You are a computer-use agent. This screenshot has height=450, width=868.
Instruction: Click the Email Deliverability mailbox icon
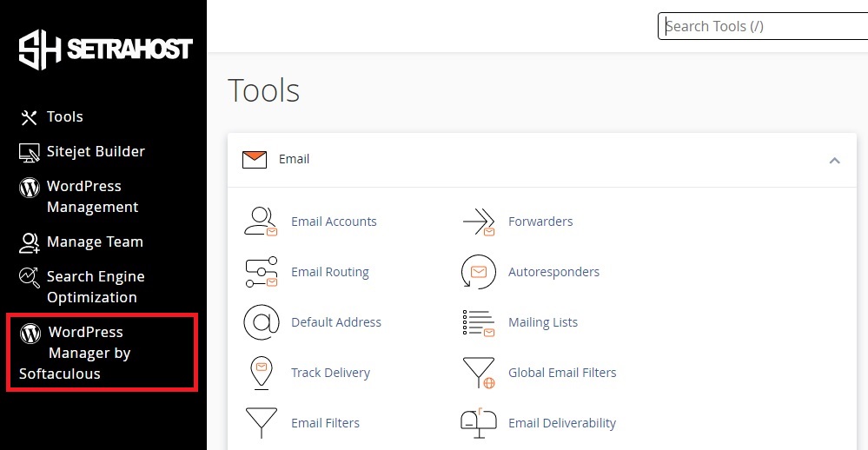point(478,423)
